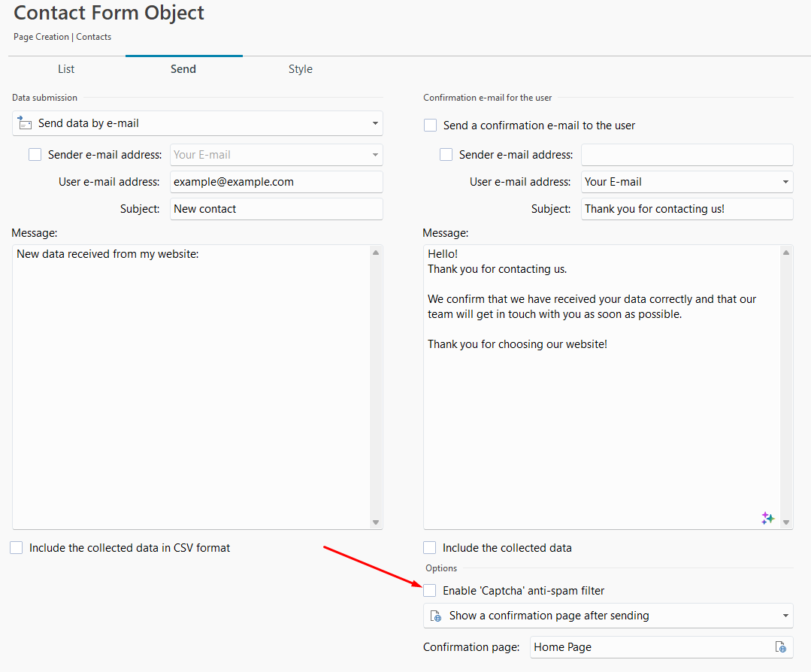The image size is (811, 672).
Task: Click the page icon in Confirmation page field
Action: 781,647
